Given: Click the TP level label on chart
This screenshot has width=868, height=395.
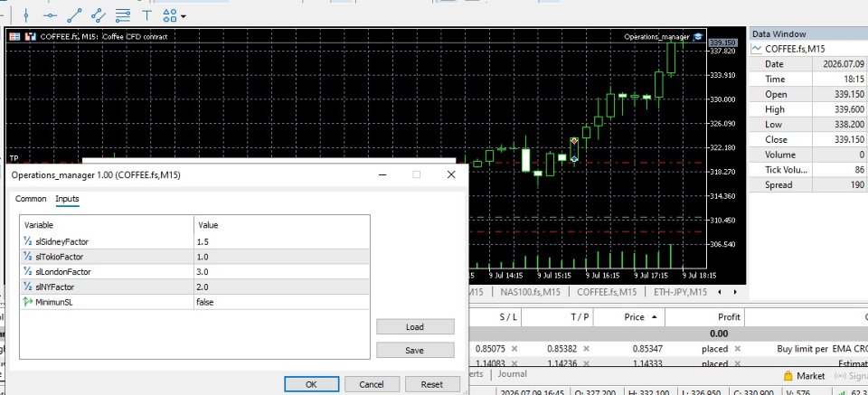Looking at the screenshot, I should pos(14,158).
